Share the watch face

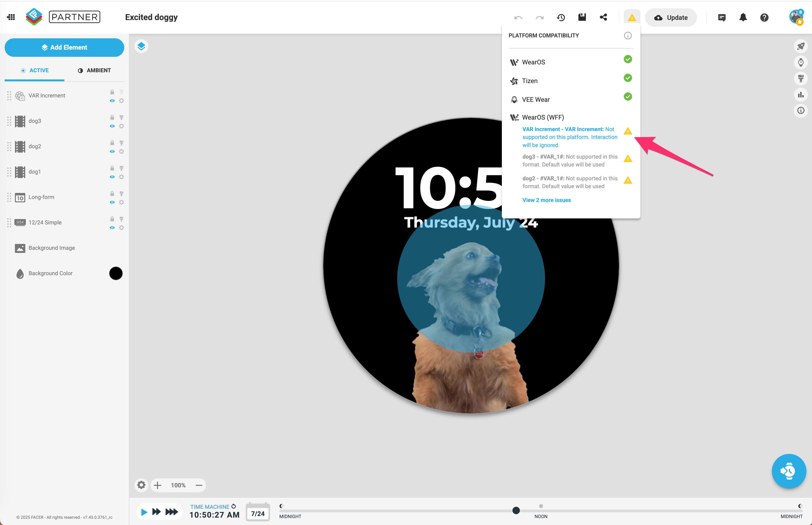(x=603, y=17)
